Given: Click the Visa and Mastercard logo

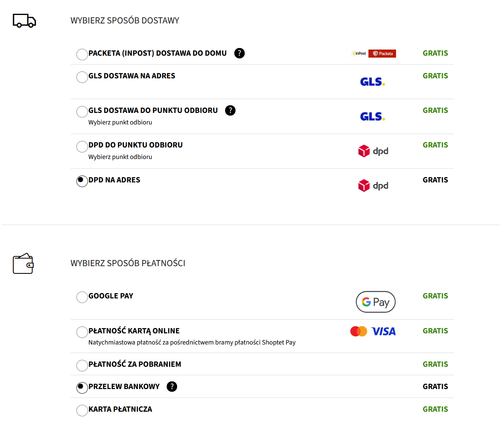Looking at the screenshot, I should tap(373, 331).
